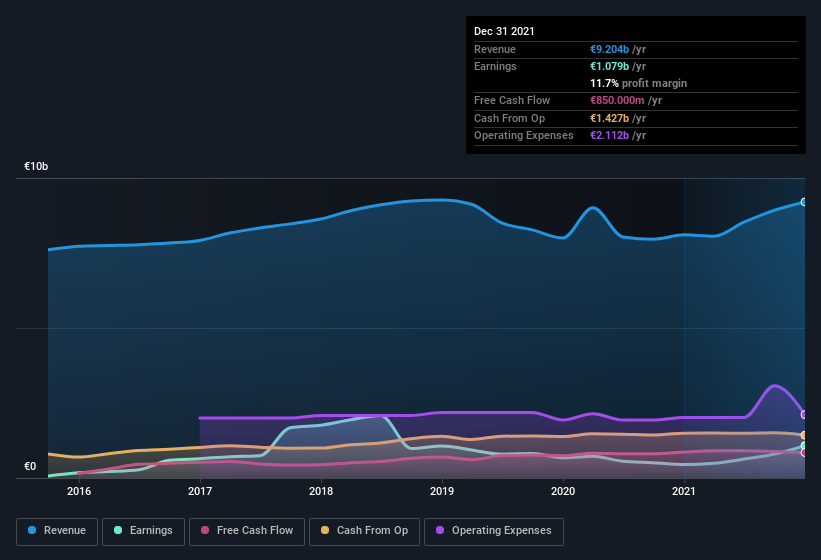Click the €1.079b earnings value
The width and height of the screenshot is (821, 560).
pyautogui.click(x=609, y=66)
